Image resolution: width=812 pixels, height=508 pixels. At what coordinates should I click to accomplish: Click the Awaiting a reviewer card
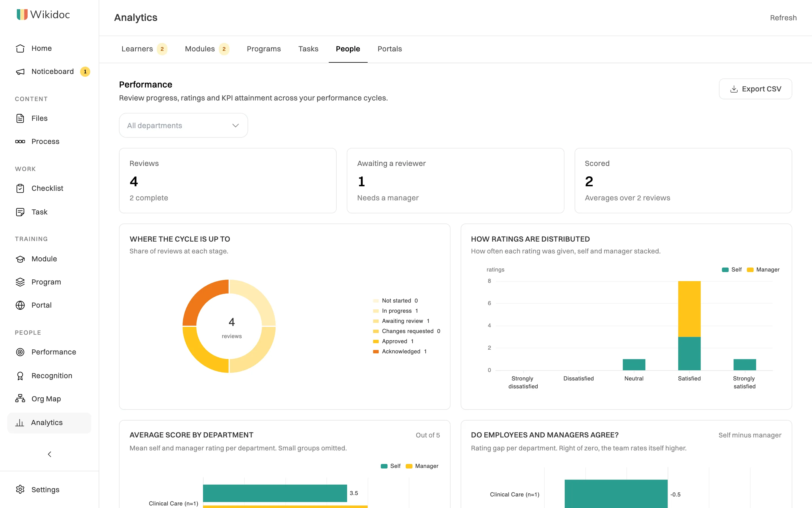tap(455, 181)
